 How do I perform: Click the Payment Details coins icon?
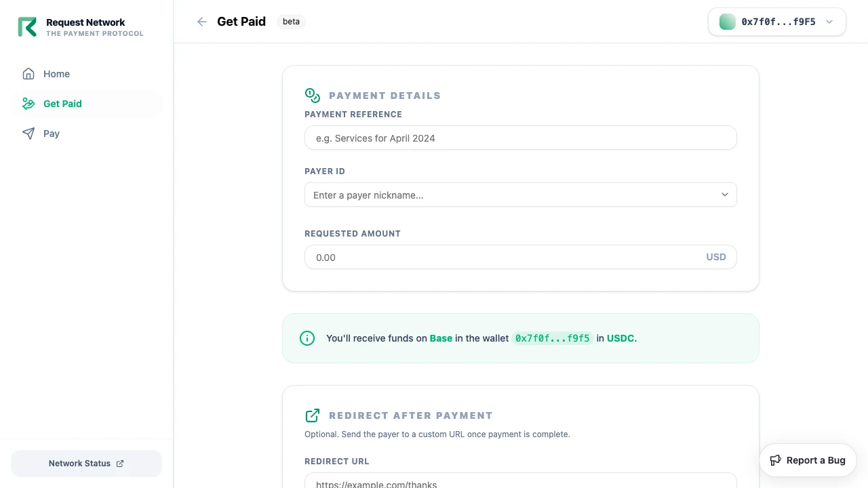(313, 96)
